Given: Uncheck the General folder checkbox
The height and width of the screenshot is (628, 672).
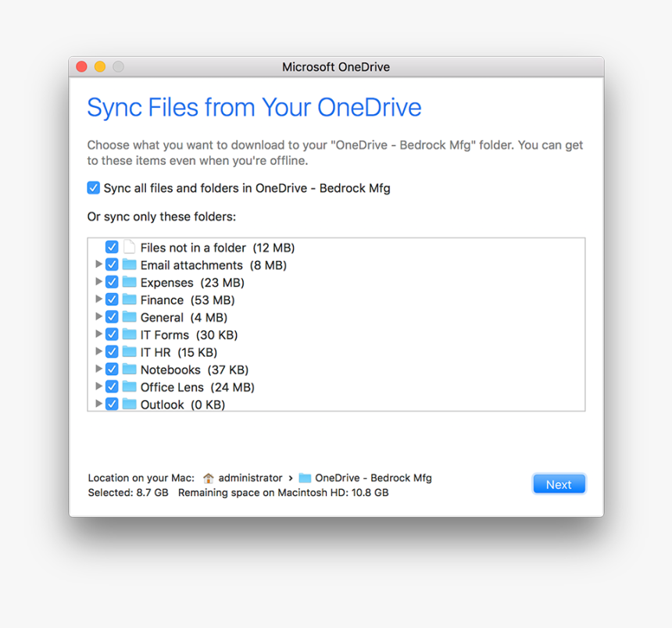Looking at the screenshot, I should [x=112, y=317].
